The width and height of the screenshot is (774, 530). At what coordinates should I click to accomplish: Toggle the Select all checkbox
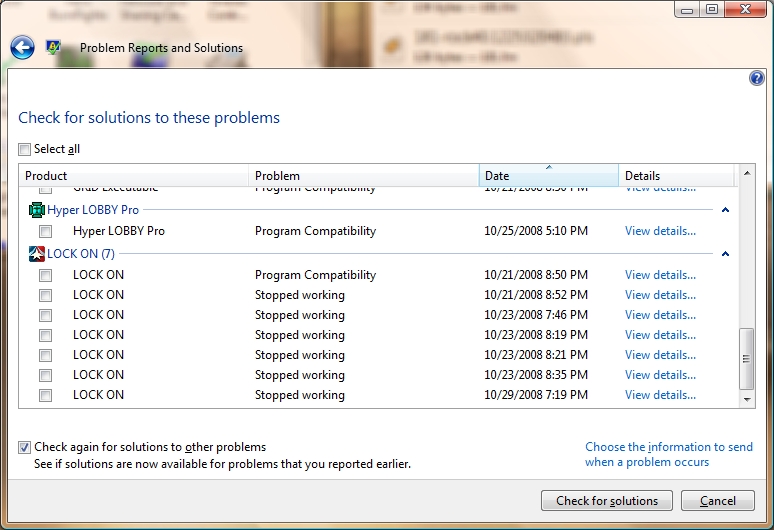click(x=24, y=149)
